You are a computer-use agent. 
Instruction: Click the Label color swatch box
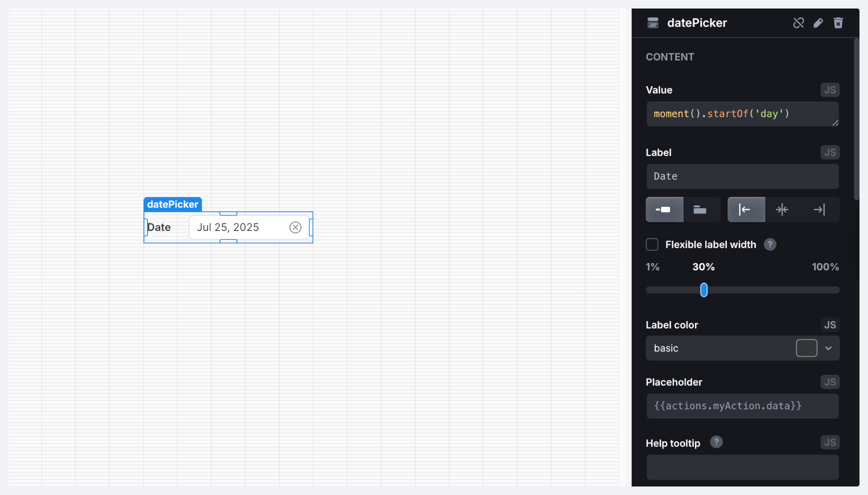(x=806, y=348)
